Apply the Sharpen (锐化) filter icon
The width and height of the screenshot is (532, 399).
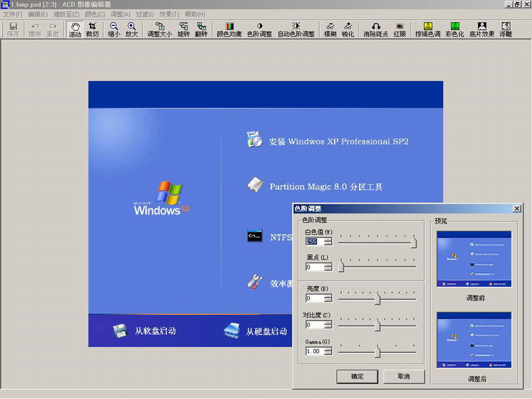[x=348, y=29]
